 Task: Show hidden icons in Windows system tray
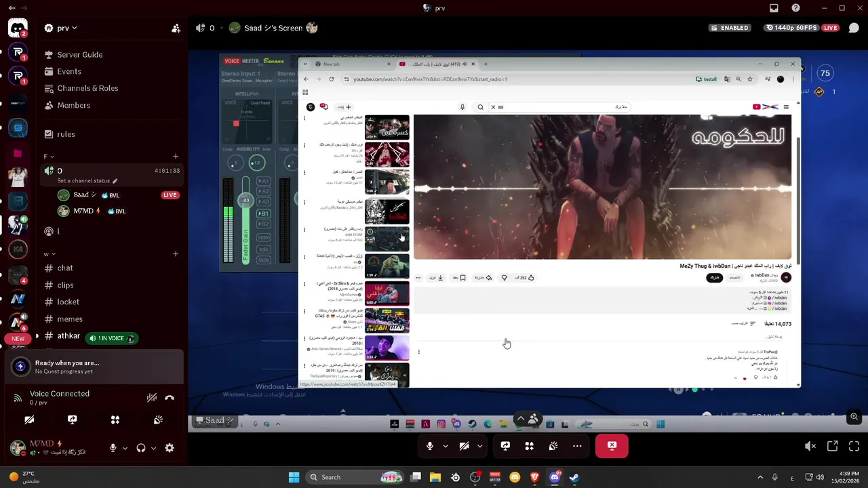point(762,477)
